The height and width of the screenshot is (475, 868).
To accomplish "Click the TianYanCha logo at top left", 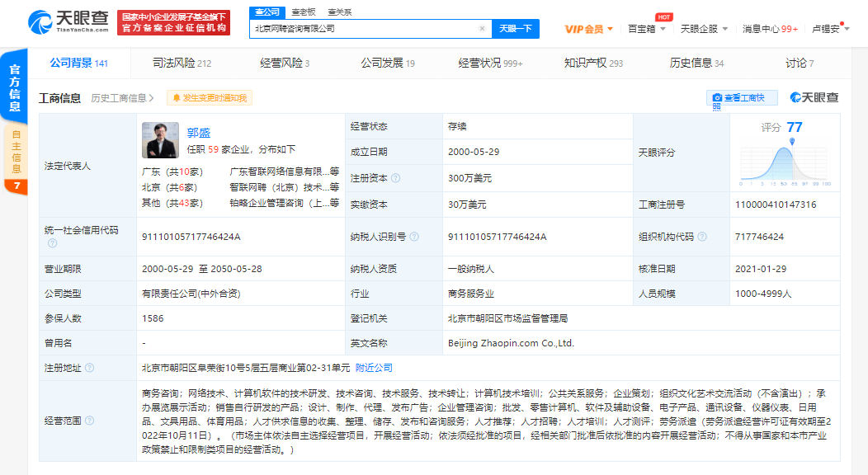I will (68, 22).
